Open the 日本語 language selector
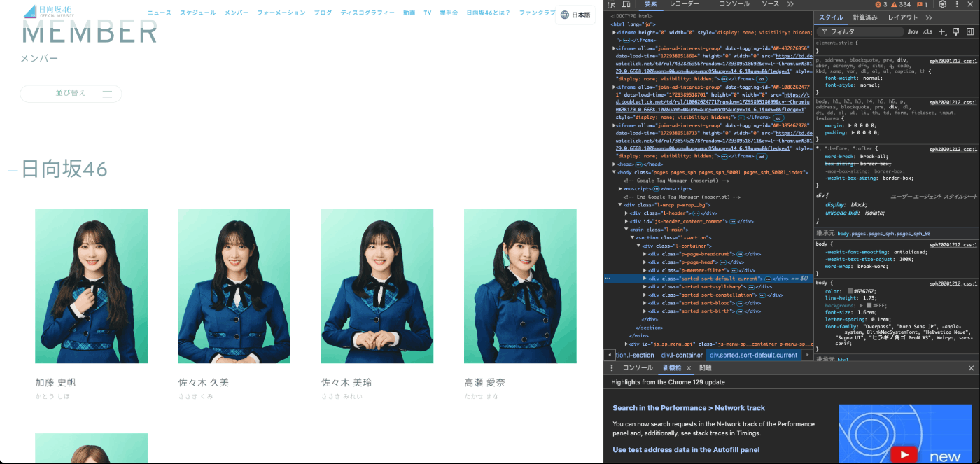Screen dimensions: 980x464 (575, 15)
